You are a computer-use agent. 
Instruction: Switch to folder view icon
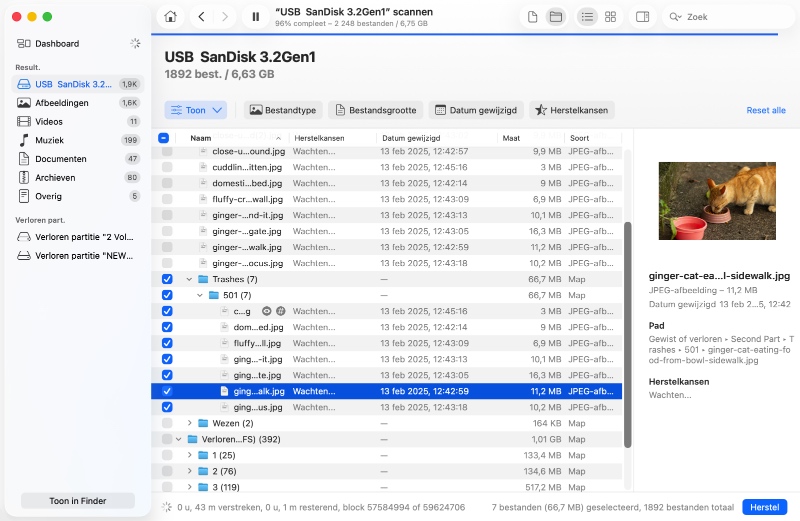click(x=555, y=17)
